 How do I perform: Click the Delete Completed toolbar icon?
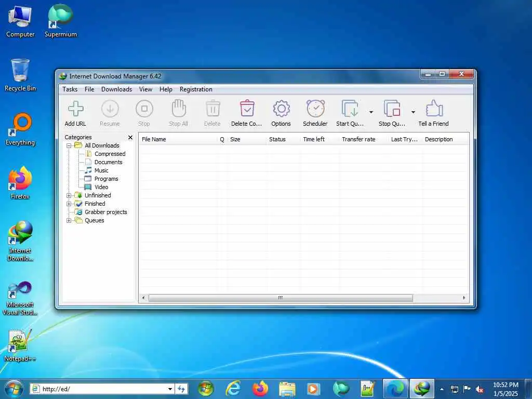pos(247,108)
